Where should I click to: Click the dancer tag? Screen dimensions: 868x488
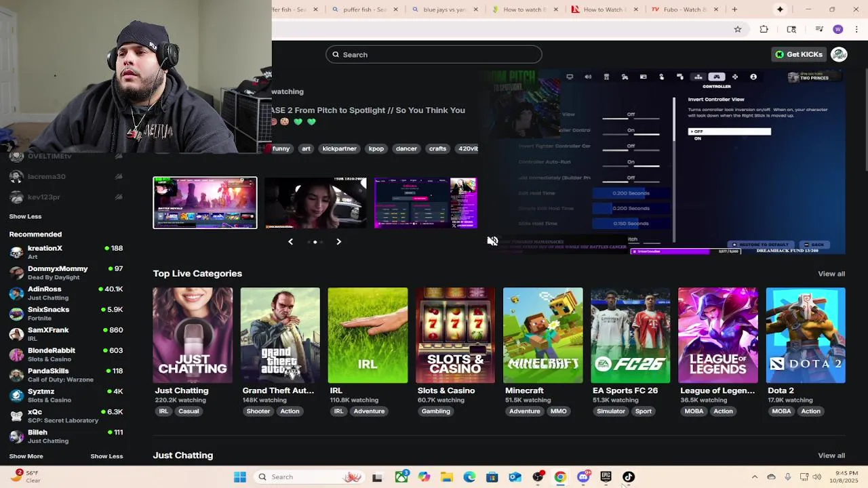(406, 148)
